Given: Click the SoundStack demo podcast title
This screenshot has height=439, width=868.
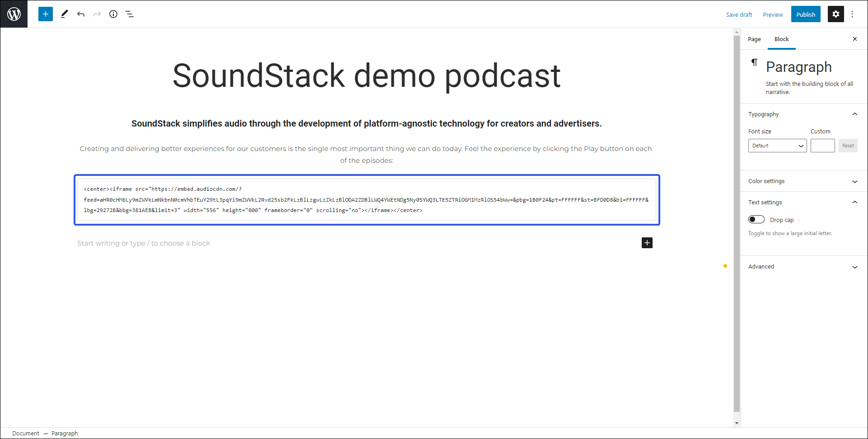Looking at the screenshot, I should coord(366,76).
